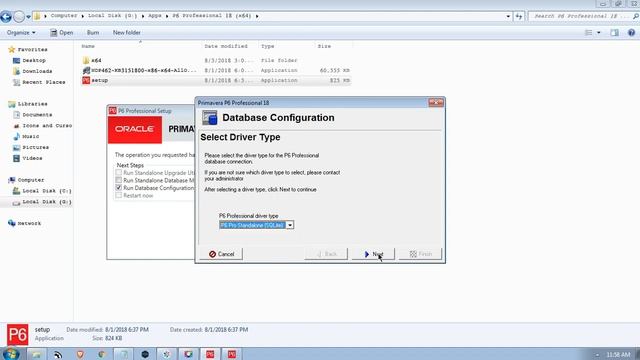The image size is (640, 360).
Task: Click Windows Start button
Action: coord(11,353)
